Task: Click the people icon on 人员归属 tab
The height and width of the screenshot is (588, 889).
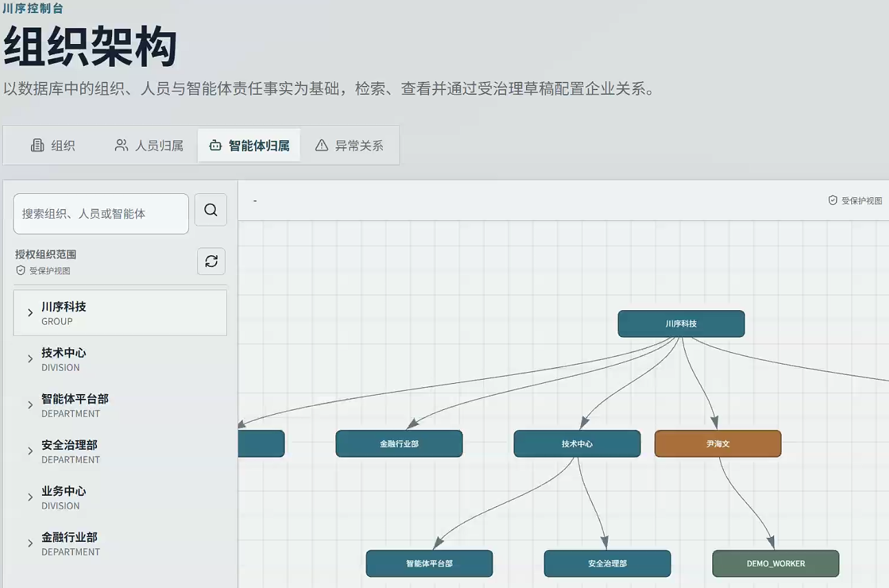Action: 122,145
